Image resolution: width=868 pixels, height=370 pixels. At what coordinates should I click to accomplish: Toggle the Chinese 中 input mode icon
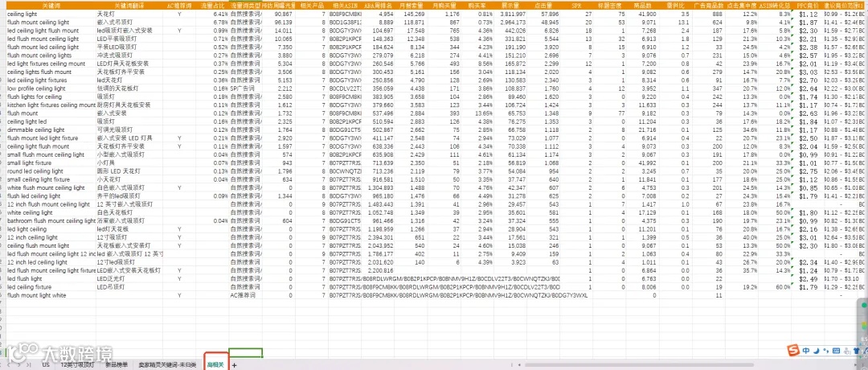(x=806, y=351)
